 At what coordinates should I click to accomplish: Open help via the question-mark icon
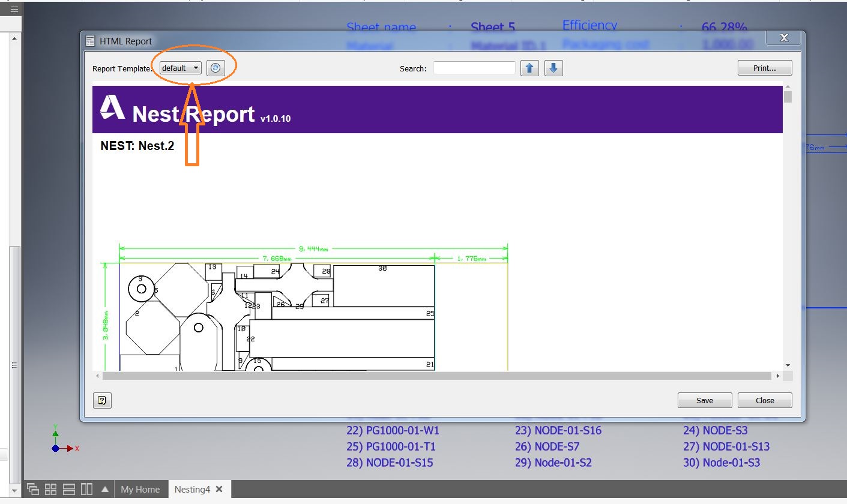pyautogui.click(x=102, y=400)
